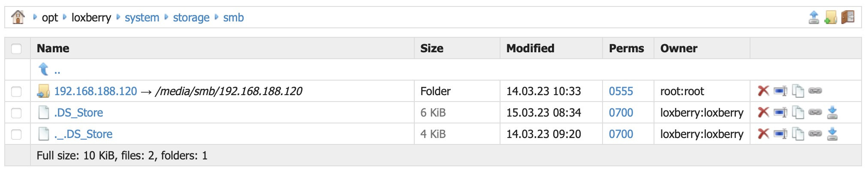Download the ._.DS_Store file
Image resolution: width=868 pixels, height=174 pixels.
click(x=832, y=134)
